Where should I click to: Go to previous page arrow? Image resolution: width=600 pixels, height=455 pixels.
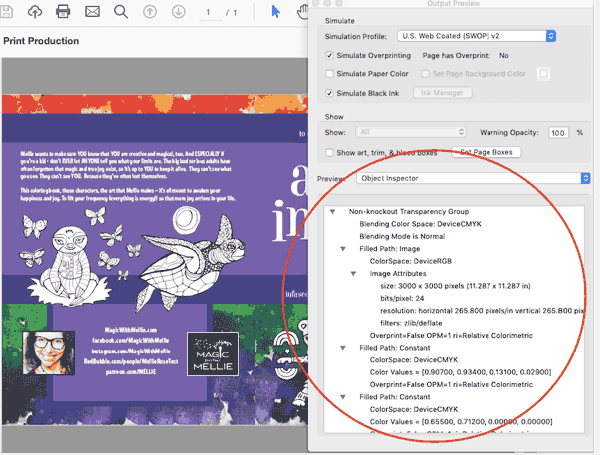(150, 12)
